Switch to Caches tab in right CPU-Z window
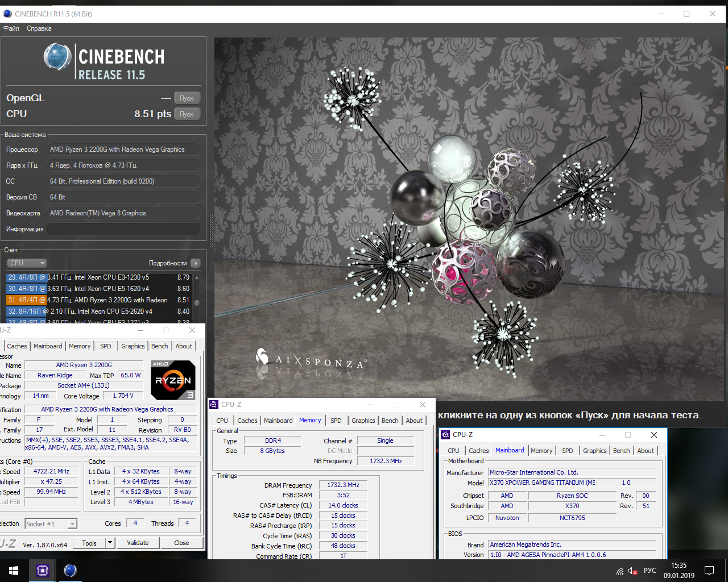Viewport: 728px width, 582px height. [479, 451]
